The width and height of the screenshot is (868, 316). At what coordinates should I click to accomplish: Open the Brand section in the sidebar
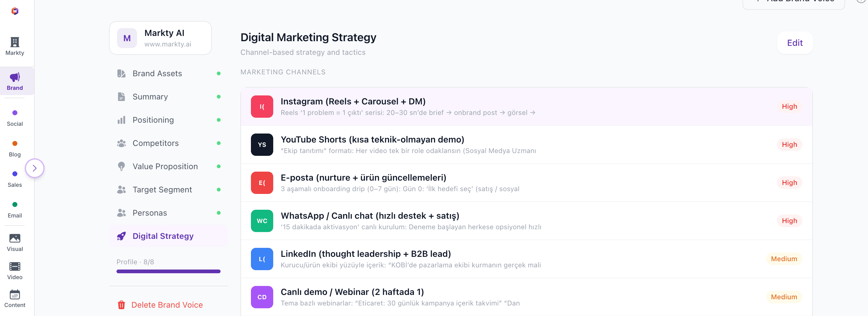[15, 81]
